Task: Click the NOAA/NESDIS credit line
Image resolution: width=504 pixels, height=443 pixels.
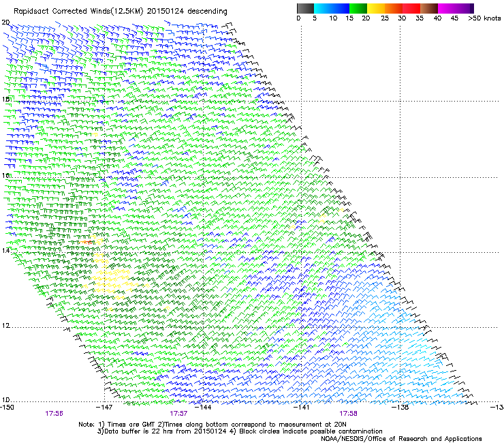Action: tap(401, 438)
